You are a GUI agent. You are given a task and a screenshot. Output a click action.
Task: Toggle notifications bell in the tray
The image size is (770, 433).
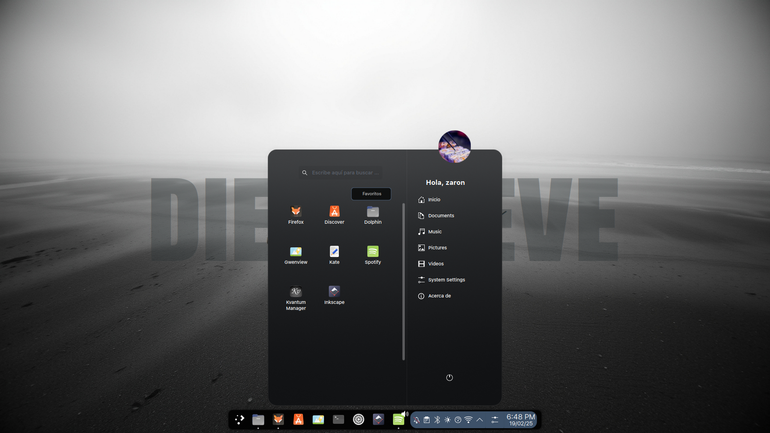[416, 420]
